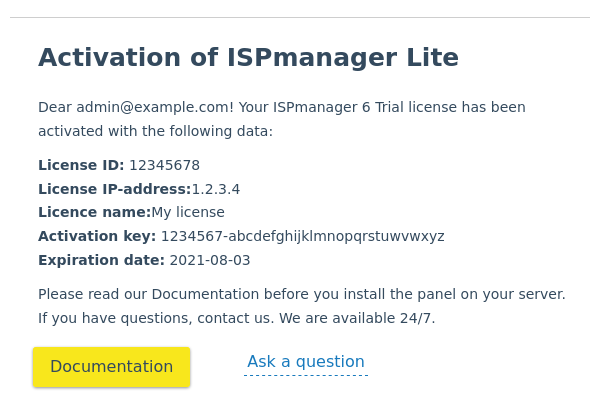Image resolution: width=610 pixels, height=409 pixels.
Task: Click the Activation key label
Action: 97,236
